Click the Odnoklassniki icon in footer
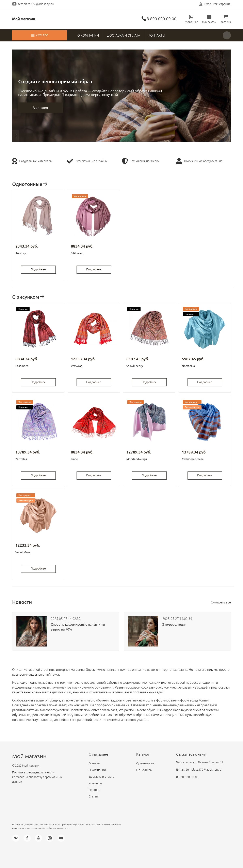The width and height of the screenshot is (243, 868). [x=38, y=838]
